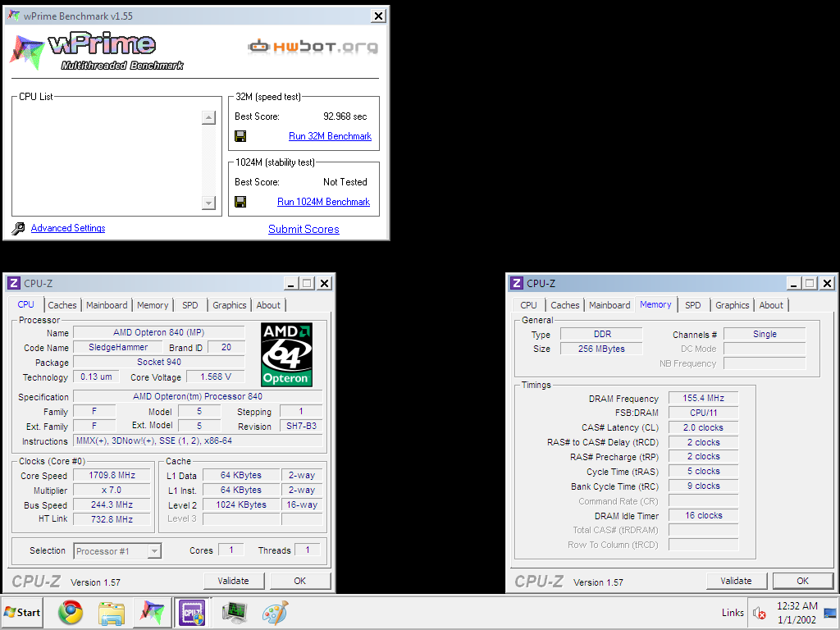Open the Processor #1 selection dropdown
The width and height of the screenshot is (840, 630).
pyautogui.click(x=154, y=550)
